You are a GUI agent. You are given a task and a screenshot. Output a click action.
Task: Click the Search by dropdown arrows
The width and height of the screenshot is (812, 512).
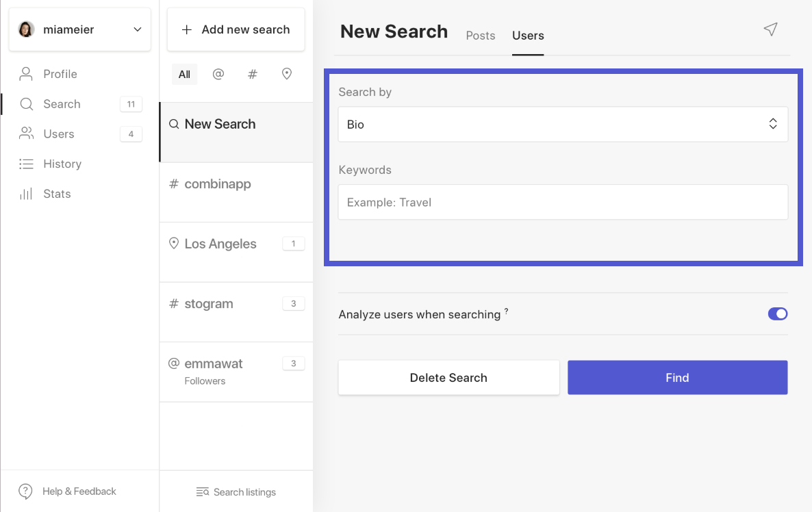click(773, 124)
